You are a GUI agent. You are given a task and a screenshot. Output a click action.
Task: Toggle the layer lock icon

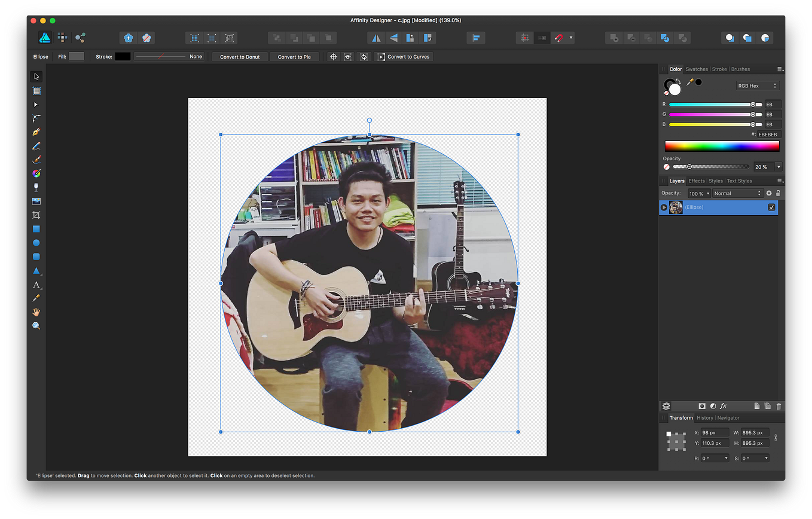pos(778,193)
